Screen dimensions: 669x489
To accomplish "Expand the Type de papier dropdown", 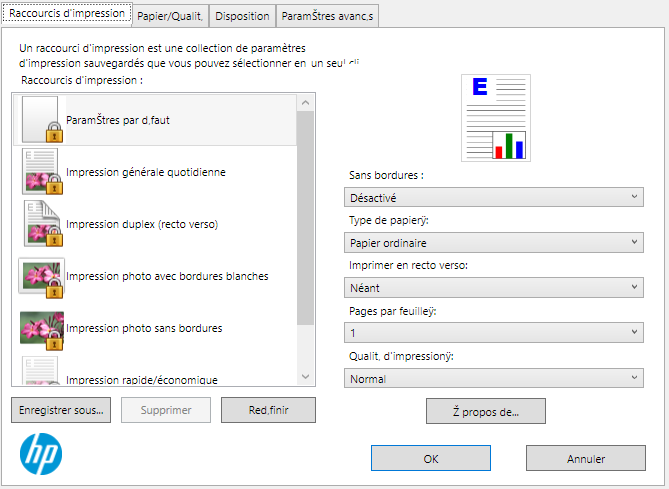I will point(492,243).
